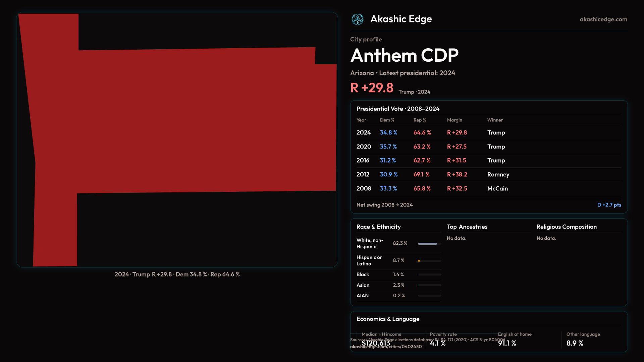644x362 pixels.
Task: Click the R +29.8 headline margin
Action: [x=372, y=88]
